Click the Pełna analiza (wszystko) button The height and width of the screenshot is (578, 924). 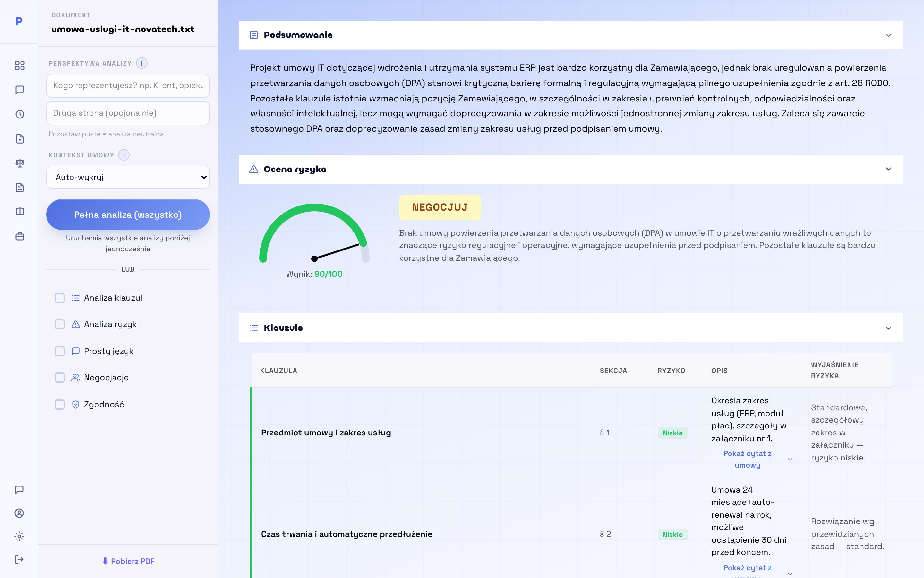[128, 215]
